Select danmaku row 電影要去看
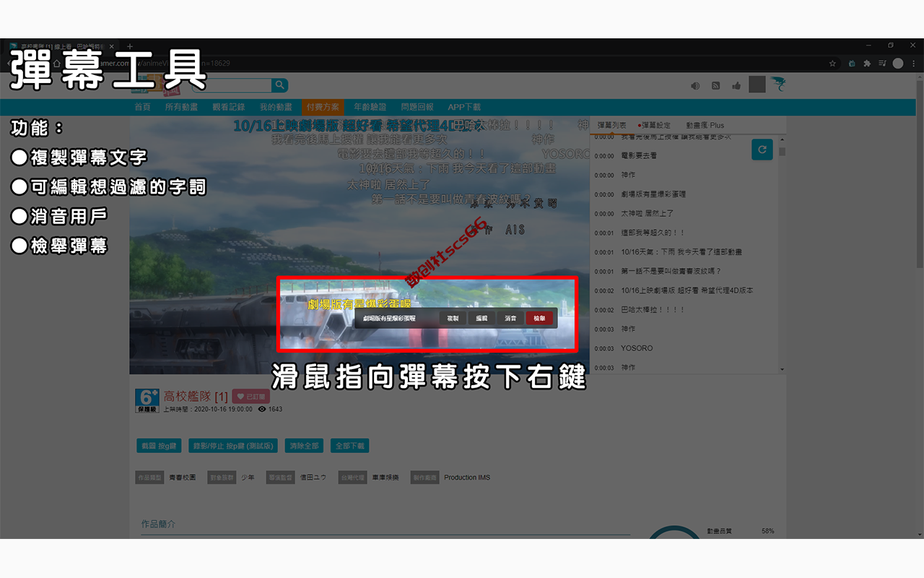 point(685,155)
